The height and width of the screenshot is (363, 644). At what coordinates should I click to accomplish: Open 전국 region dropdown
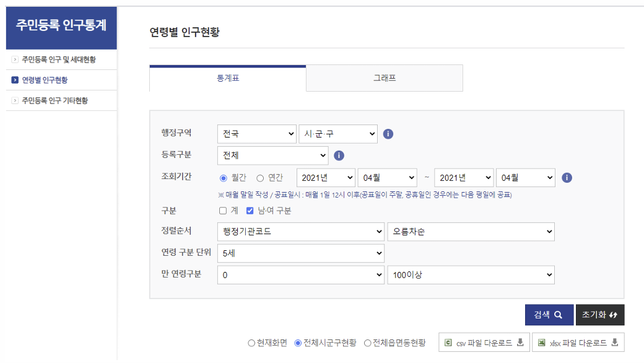pyautogui.click(x=257, y=134)
